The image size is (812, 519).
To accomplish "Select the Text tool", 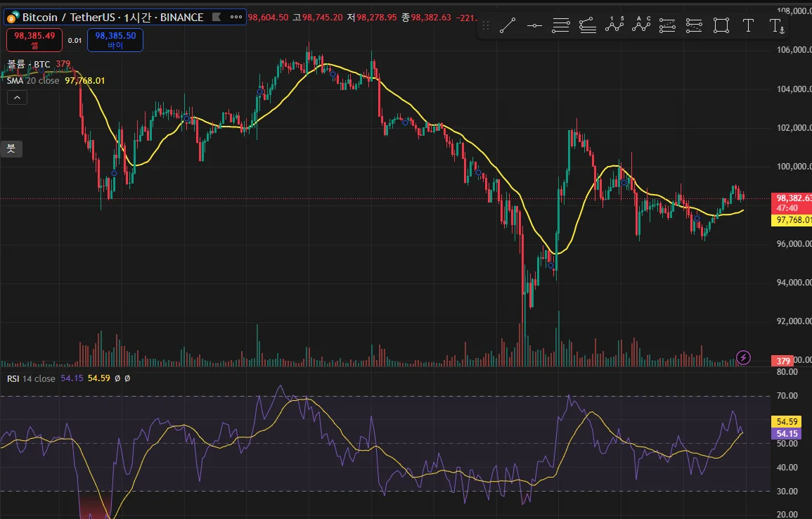I will (748, 25).
